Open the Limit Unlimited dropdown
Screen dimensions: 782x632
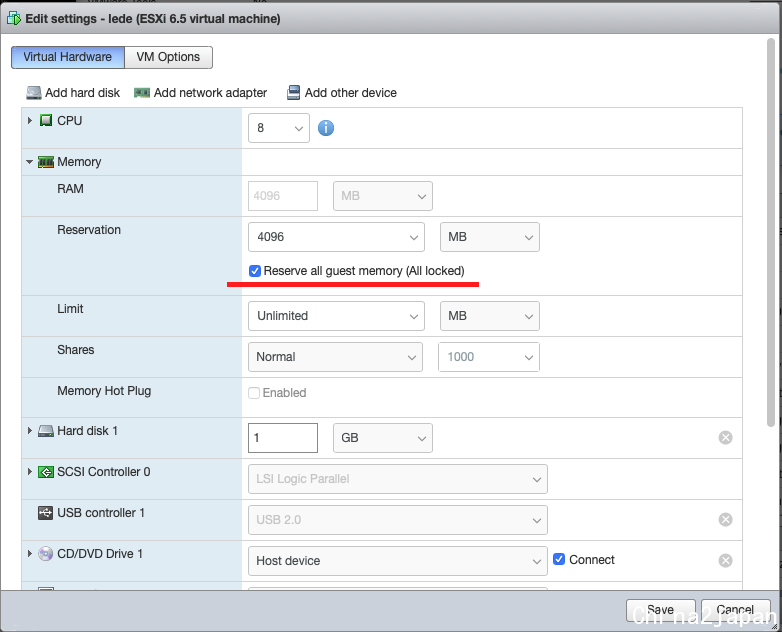(x=337, y=316)
